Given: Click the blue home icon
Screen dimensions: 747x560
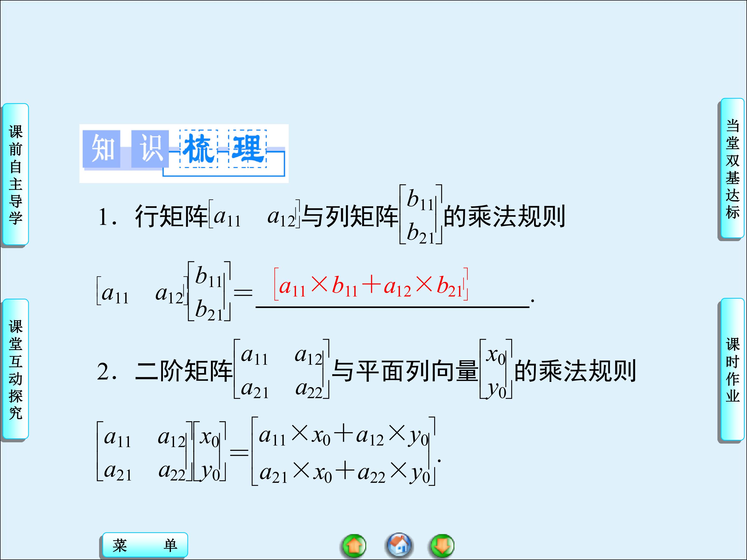Looking at the screenshot, I should click(x=399, y=545).
